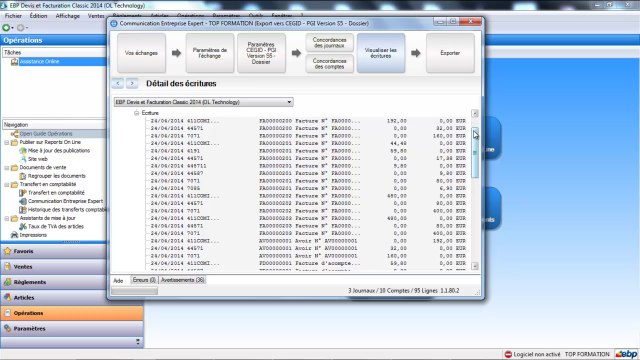Screen dimensions: 640x360
Task: Click the Tâches section header
Action: pyautogui.click(x=54, y=53)
